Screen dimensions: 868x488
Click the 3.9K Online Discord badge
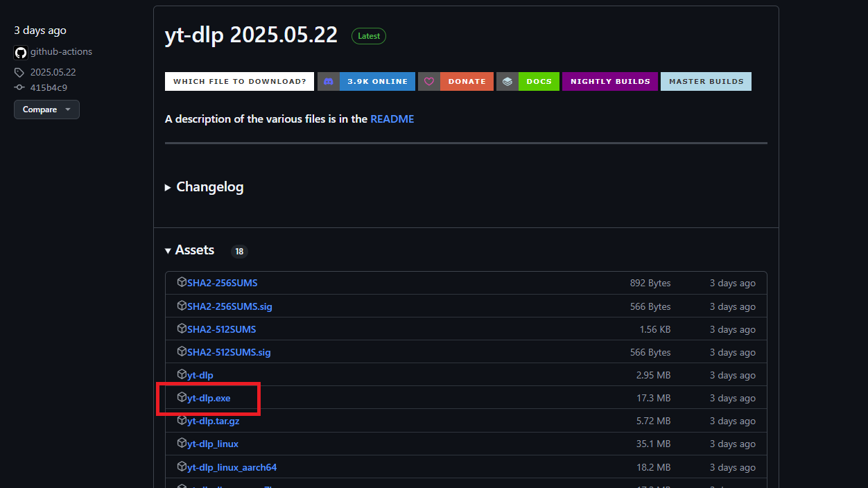pyautogui.click(x=366, y=82)
